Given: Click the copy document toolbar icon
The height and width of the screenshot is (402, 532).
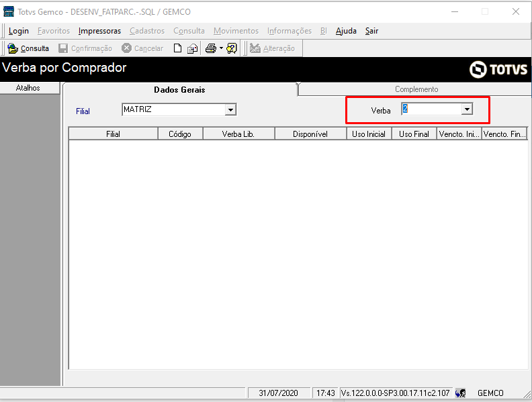Looking at the screenshot, I should click(193, 48).
